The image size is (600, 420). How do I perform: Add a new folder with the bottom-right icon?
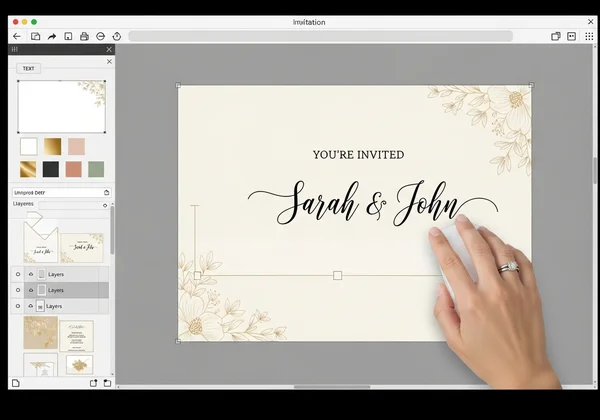click(x=108, y=383)
